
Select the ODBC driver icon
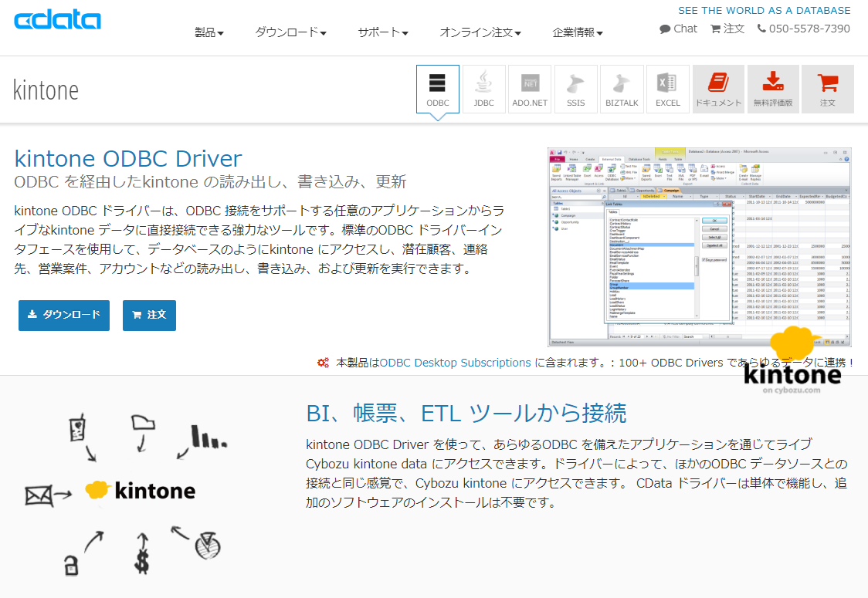click(438, 88)
